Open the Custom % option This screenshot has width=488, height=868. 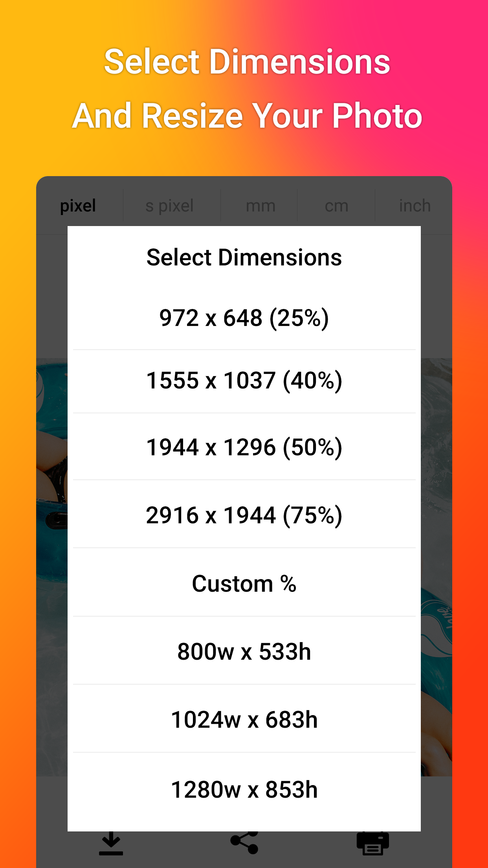(x=244, y=583)
